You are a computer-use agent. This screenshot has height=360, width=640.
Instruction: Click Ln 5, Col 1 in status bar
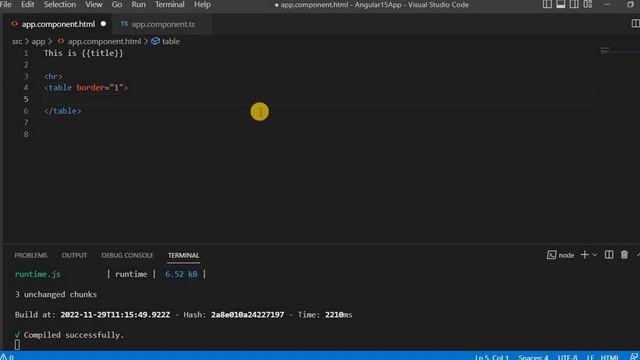coord(492,357)
